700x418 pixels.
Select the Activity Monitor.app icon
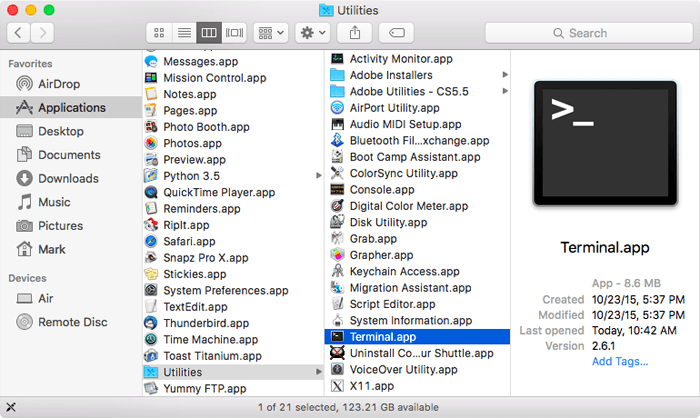(x=337, y=59)
